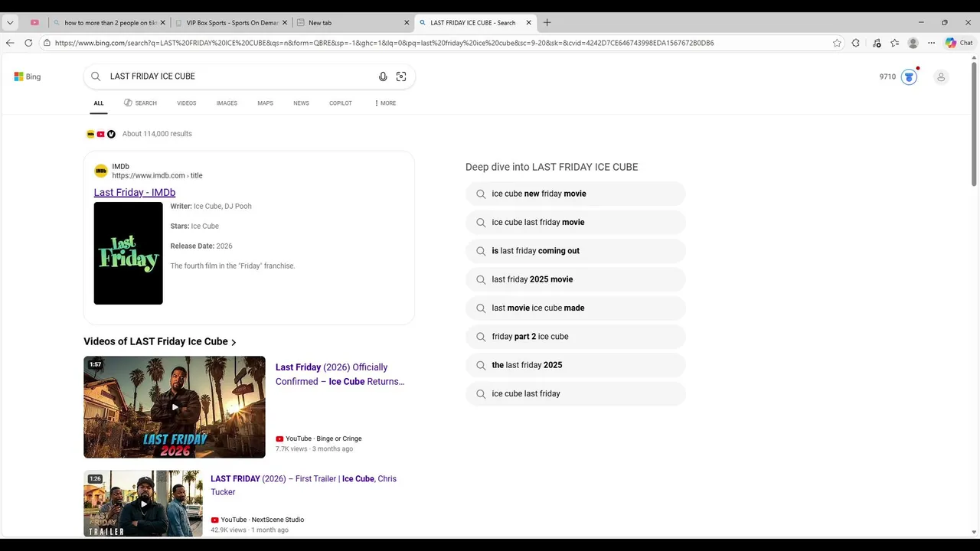Open 'LAST FRIDAY (2026) – First Trailer' title link

(x=304, y=485)
